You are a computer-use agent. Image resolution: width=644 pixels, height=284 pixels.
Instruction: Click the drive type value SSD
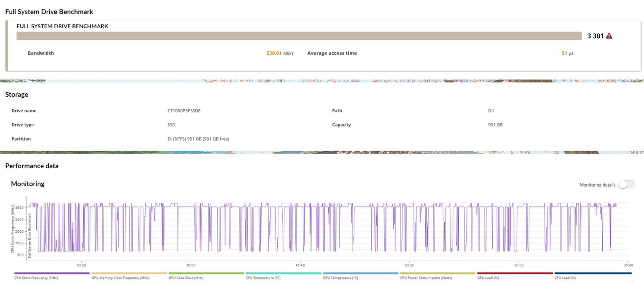(x=172, y=125)
